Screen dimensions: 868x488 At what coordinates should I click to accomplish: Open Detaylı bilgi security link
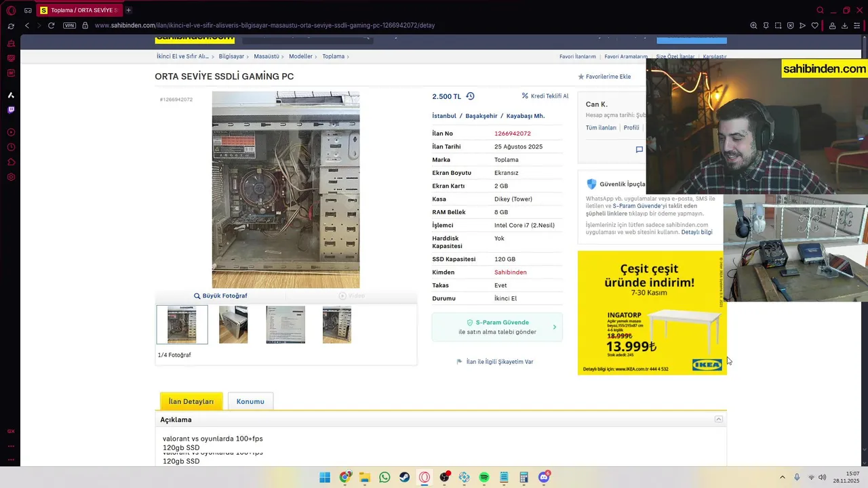(x=696, y=232)
